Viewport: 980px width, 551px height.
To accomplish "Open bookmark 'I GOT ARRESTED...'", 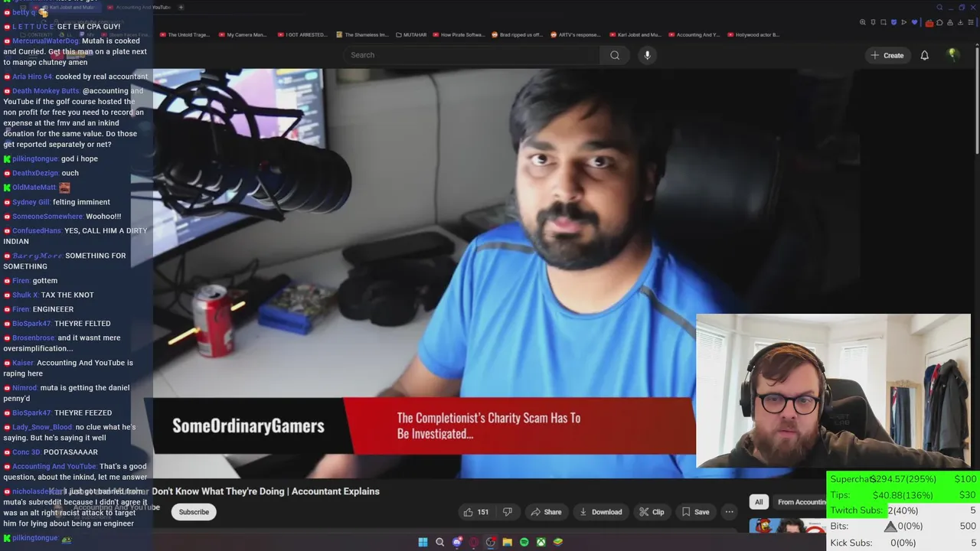I will (x=302, y=34).
